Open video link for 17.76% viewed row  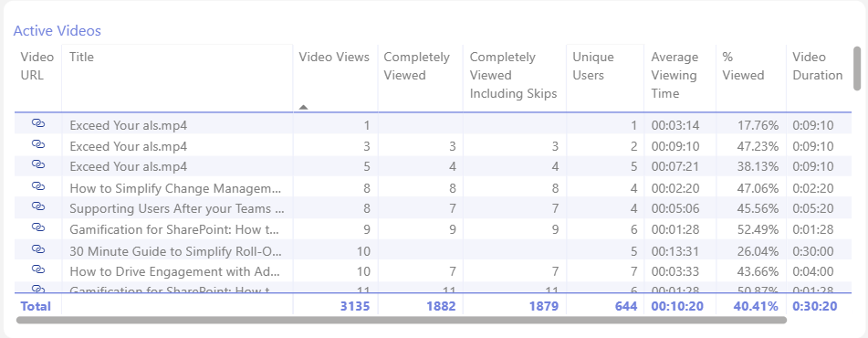point(37,123)
